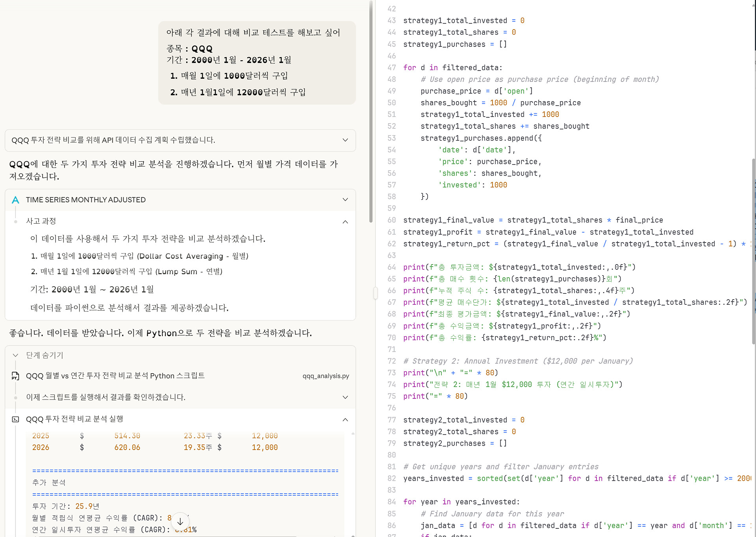The height and width of the screenshot is (537, 756).
Task: Click the TIME SERIES MONTHLY ADJUSTED tool icon
Action: point(15,200)
